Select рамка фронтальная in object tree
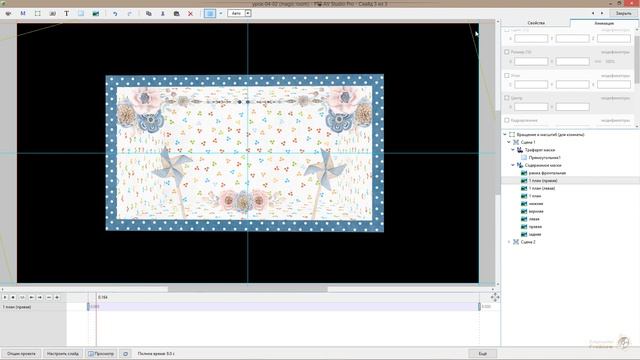640x360 pixels. click(547, 173)
